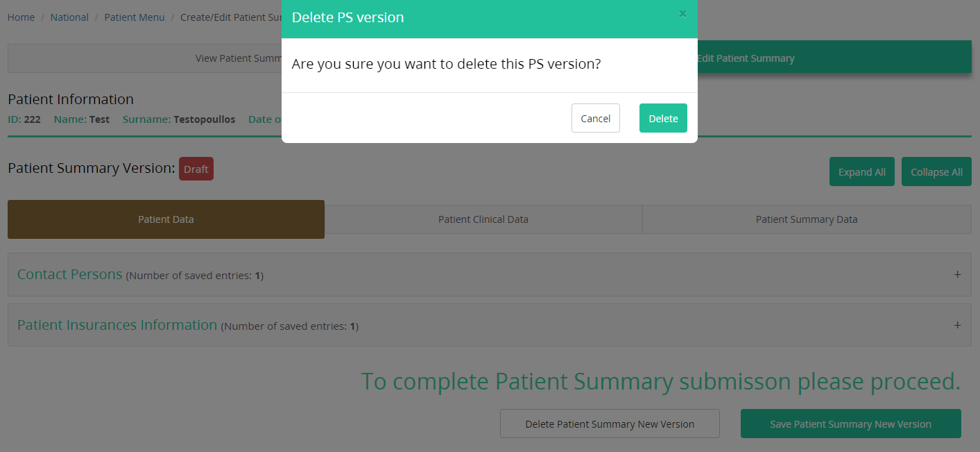Expand Contact Persons with plus icon

tap(957, 274)
